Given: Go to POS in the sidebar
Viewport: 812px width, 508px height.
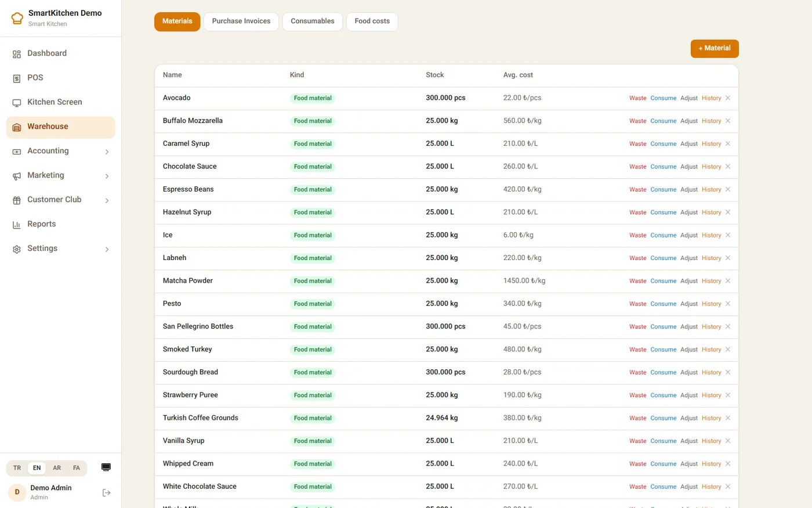Looking at the screenshot, I should pos(60,78).
